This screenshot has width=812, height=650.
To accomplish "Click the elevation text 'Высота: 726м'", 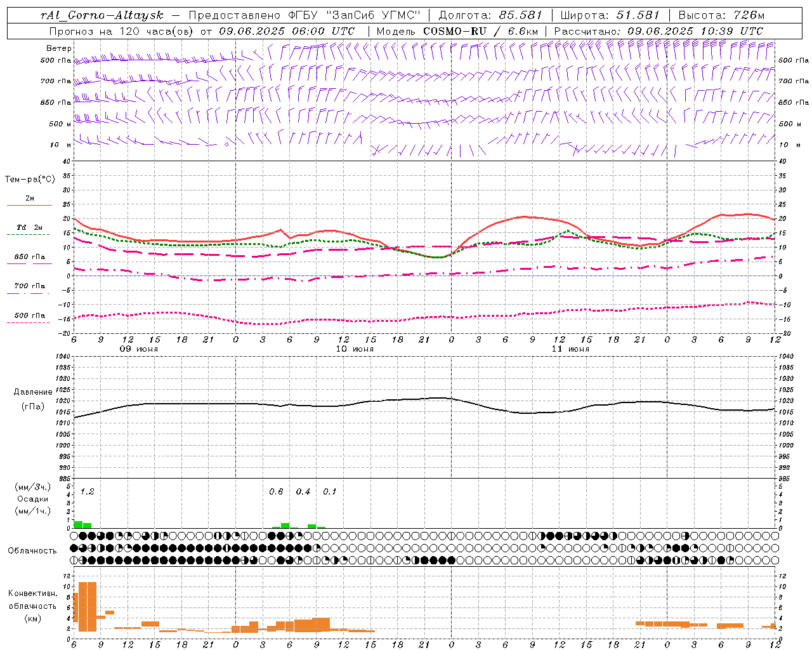I will coord(721,15).
